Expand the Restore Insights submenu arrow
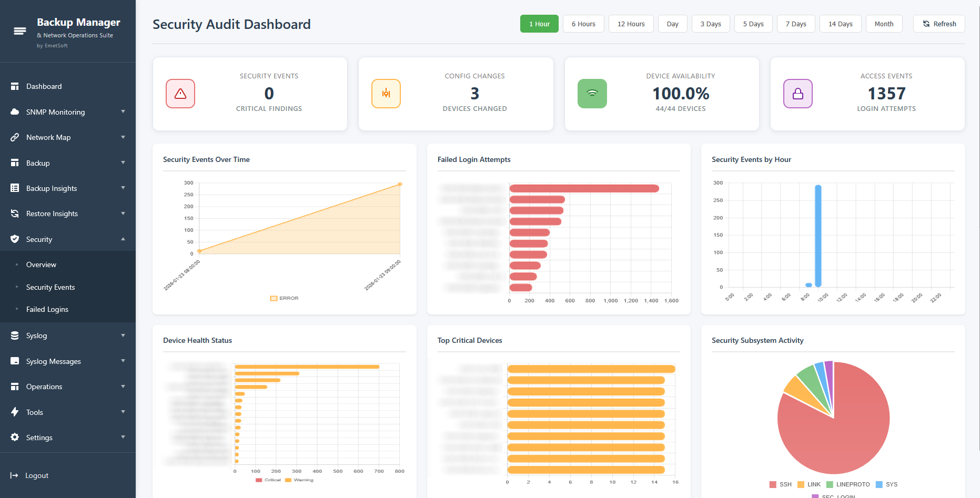980x498 pixels. click(x=123, y=214)
